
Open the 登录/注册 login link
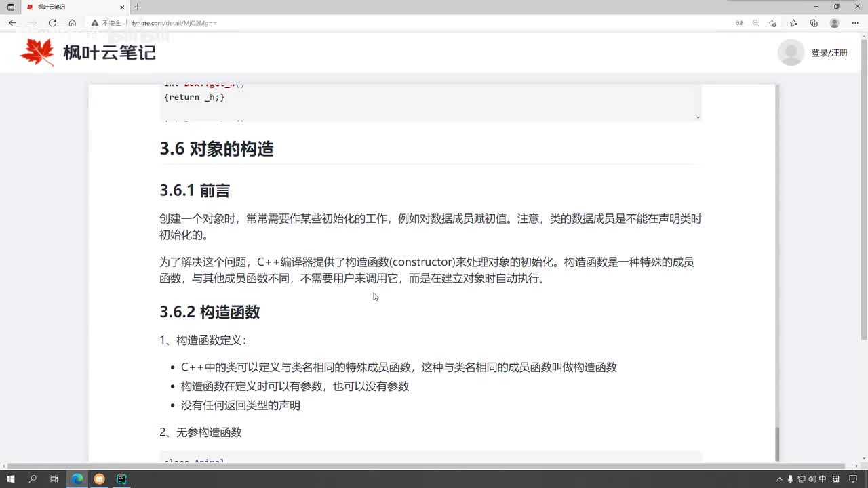[x=829, y=53]
